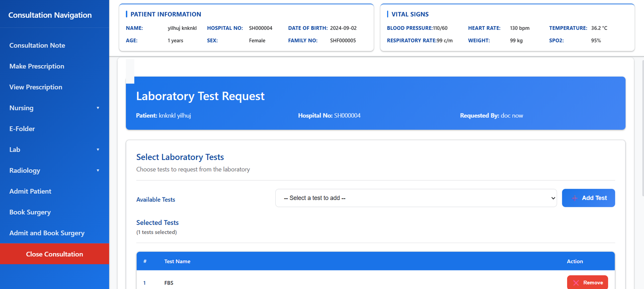Click the Consultation Navigation header
This screenshot has width=644, height=289.
coord(50,15)
